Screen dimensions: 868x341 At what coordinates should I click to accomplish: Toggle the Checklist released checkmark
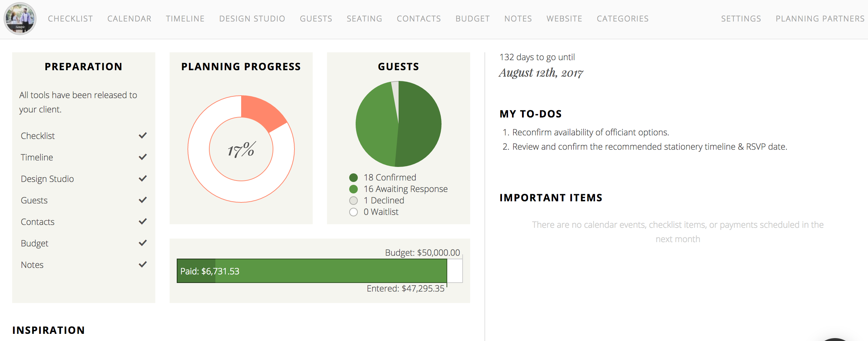click(143, 135)
